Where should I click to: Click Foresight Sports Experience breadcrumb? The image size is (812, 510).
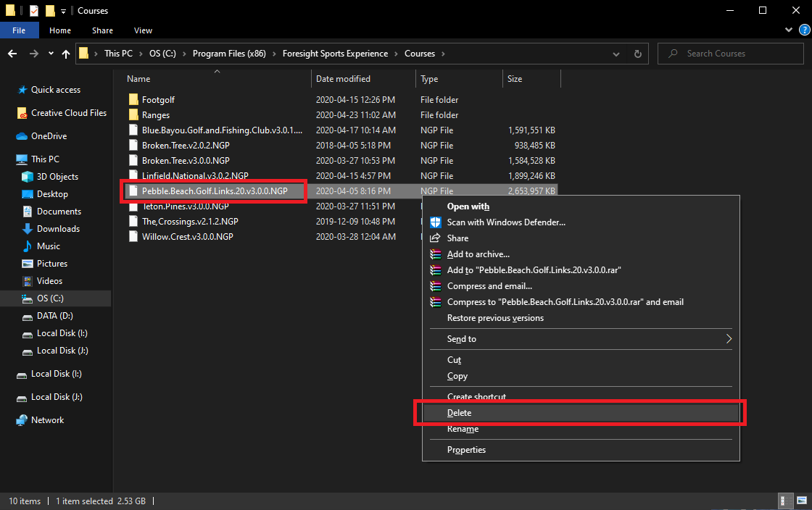[x=335, y=54]
